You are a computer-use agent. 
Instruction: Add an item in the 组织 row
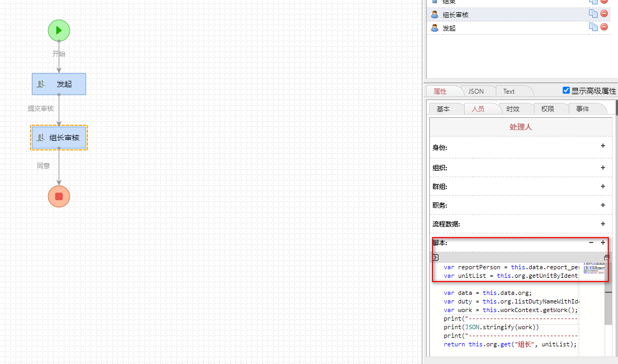tap(602, 168)
